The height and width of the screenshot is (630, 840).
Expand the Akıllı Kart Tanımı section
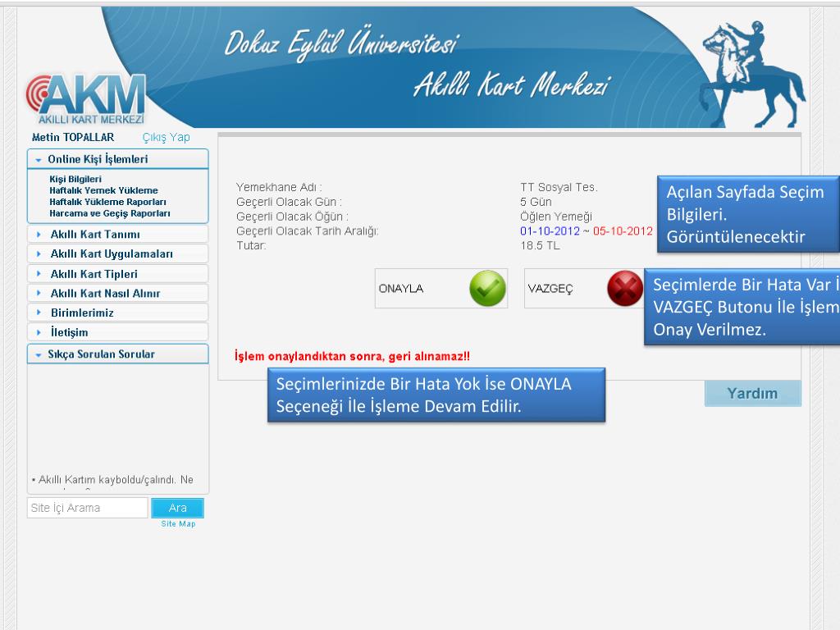tap(117, 234)
